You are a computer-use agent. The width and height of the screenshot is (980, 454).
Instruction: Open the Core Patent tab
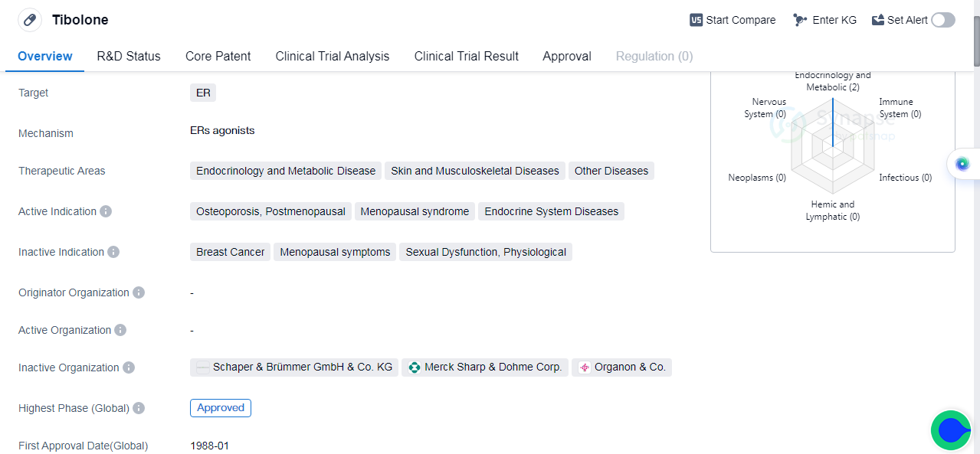coord(218,56)
